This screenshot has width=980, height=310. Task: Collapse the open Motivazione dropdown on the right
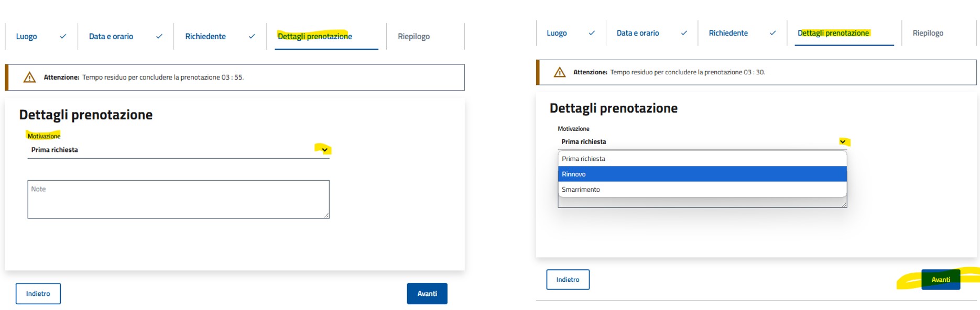click(x=843, y=142)
